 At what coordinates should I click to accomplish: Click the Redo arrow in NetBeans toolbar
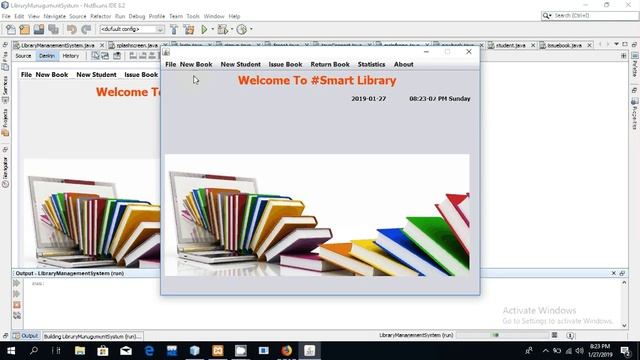tap(86, 29)
